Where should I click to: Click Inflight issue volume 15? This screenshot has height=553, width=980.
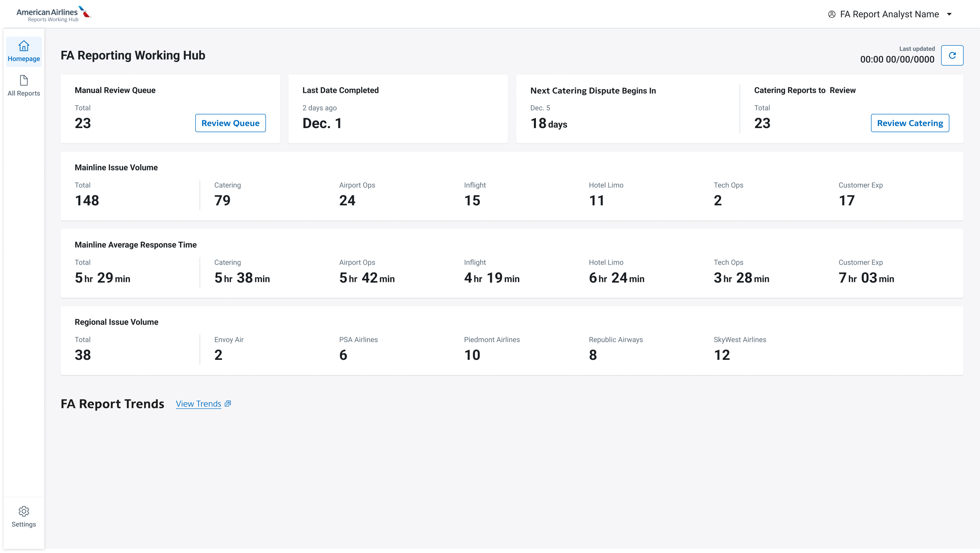click(x=472, y=201)
